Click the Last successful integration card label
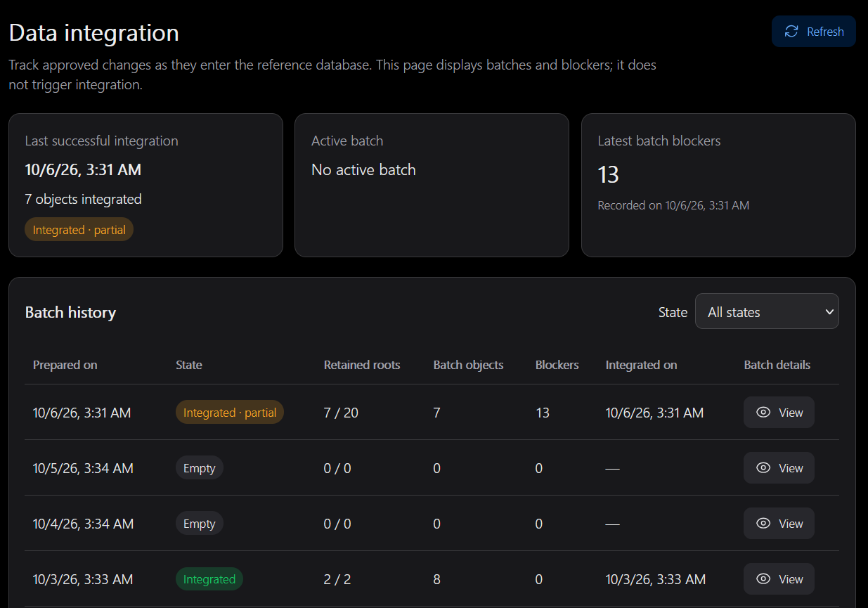Image resolution: width=868 pixels, height=608 pixels. pos(101,141)
